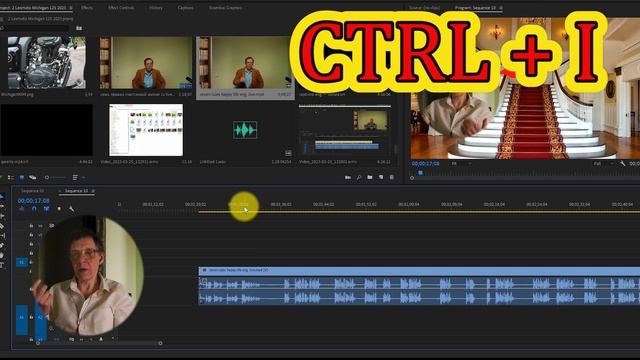Select the Slip tool
This screenshot has width=640, height=360.
2,236
